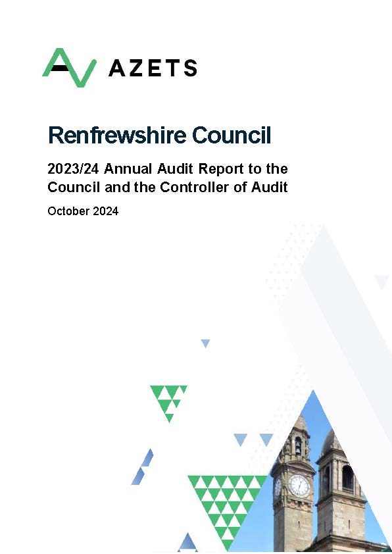This screenshot has width=392, height=554.
Task: Click the AZETS wordmark text
Action: tap(153, 68)
